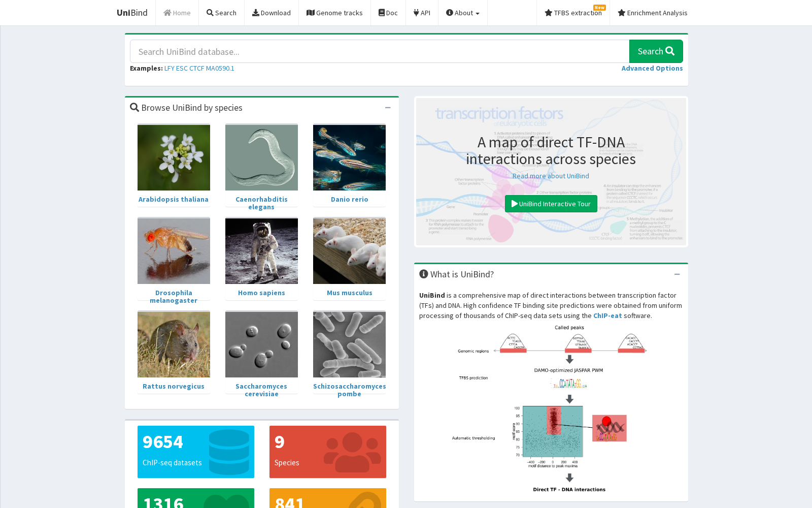
Task: Open the Doc nav item
Action: (x=388, y=13)
